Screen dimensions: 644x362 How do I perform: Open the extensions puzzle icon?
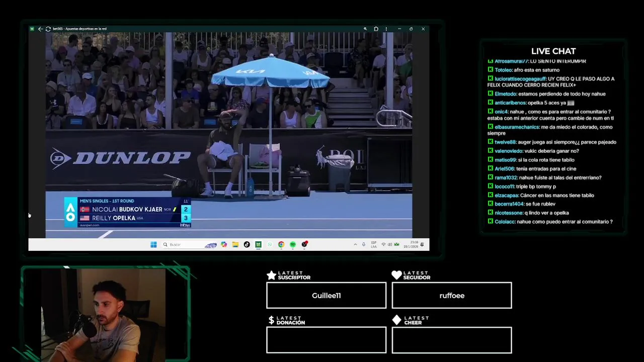376,29
